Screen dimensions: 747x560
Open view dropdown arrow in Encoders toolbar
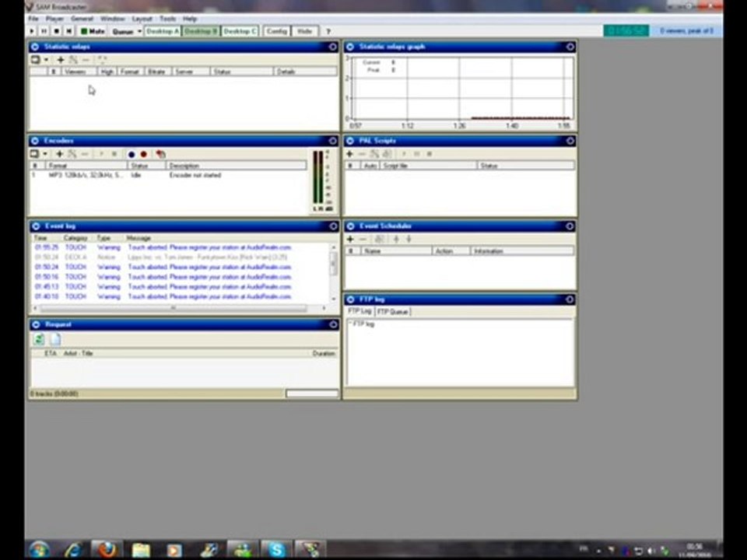pyautogui.click(x=45, y=154)
